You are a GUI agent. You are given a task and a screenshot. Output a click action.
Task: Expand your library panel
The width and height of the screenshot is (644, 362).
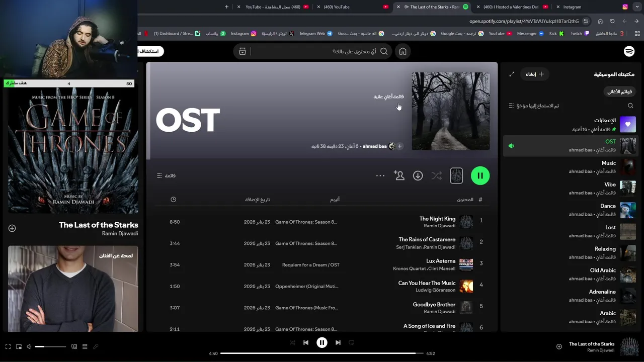512,74
